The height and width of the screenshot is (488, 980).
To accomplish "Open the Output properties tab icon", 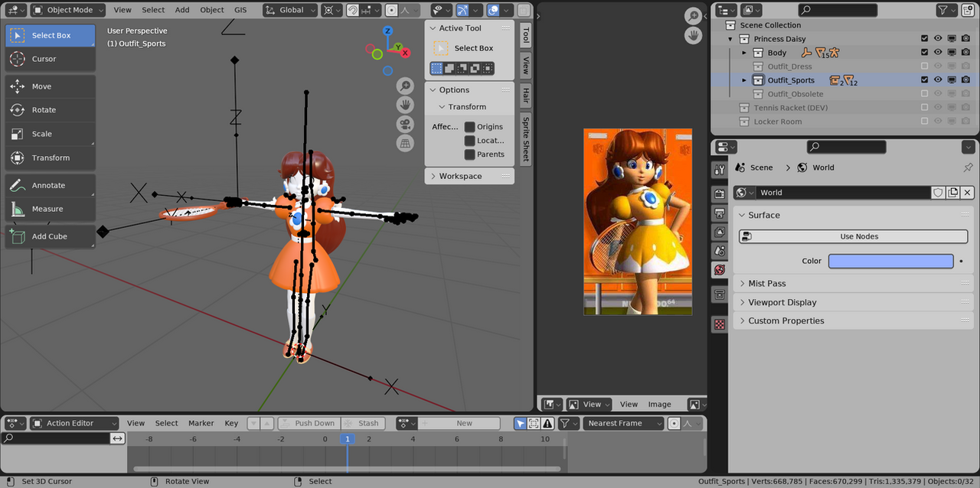I will pyautogui.click(x=720, y=213).
